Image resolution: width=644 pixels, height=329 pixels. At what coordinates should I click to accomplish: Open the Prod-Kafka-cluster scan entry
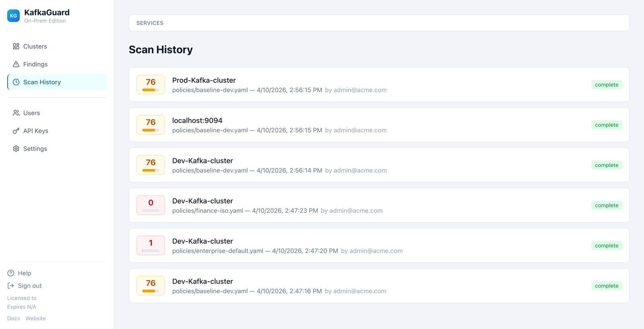point(204,80)
